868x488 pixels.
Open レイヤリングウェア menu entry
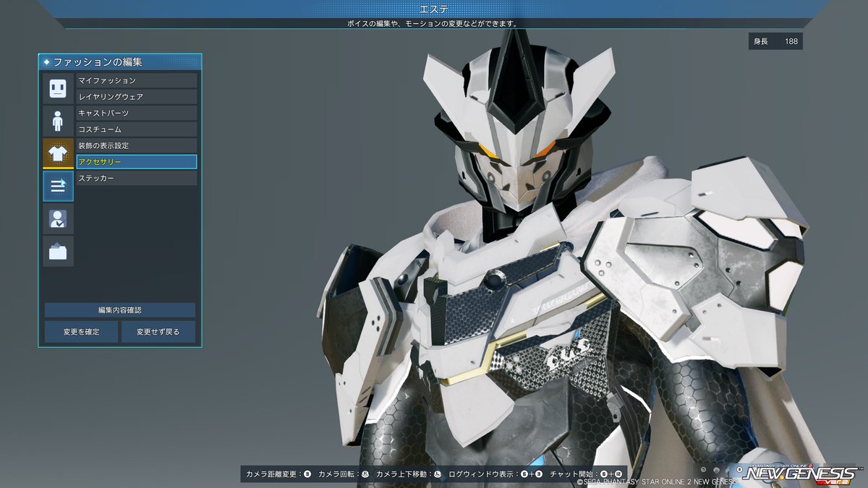click(137, 97)
